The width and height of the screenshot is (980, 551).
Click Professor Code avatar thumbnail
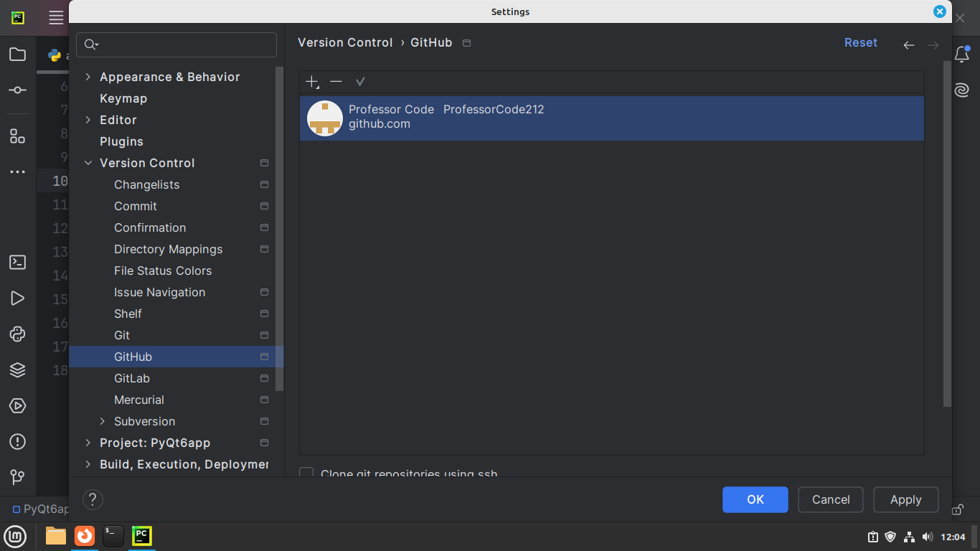click(x=325, y=118)
